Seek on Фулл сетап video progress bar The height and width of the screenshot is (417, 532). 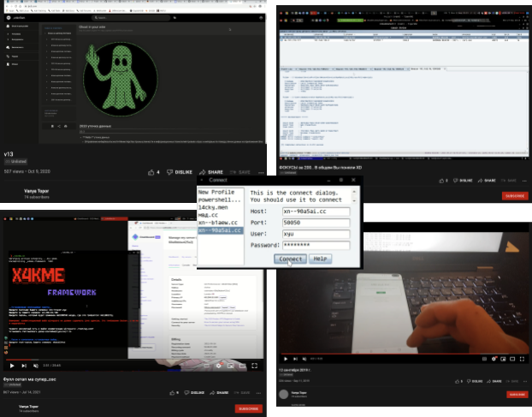(x=134, y=360)
